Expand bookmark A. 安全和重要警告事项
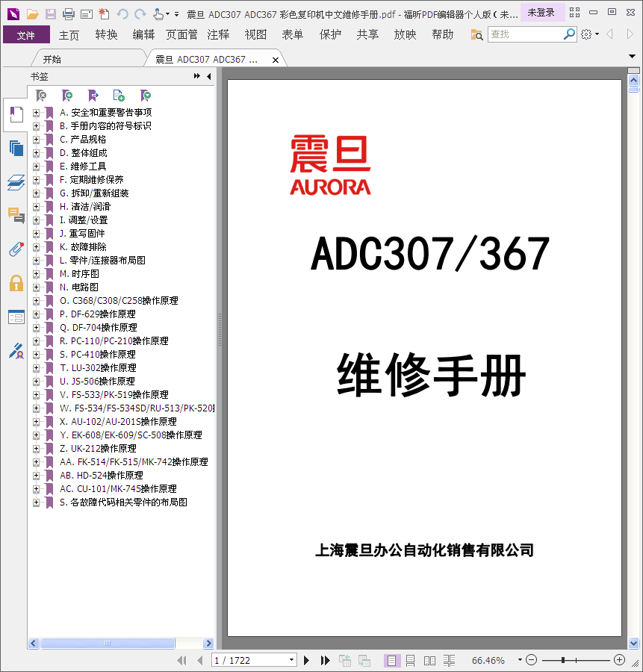The width and height of the screenshot is (643, 672). tap(37, 113)
